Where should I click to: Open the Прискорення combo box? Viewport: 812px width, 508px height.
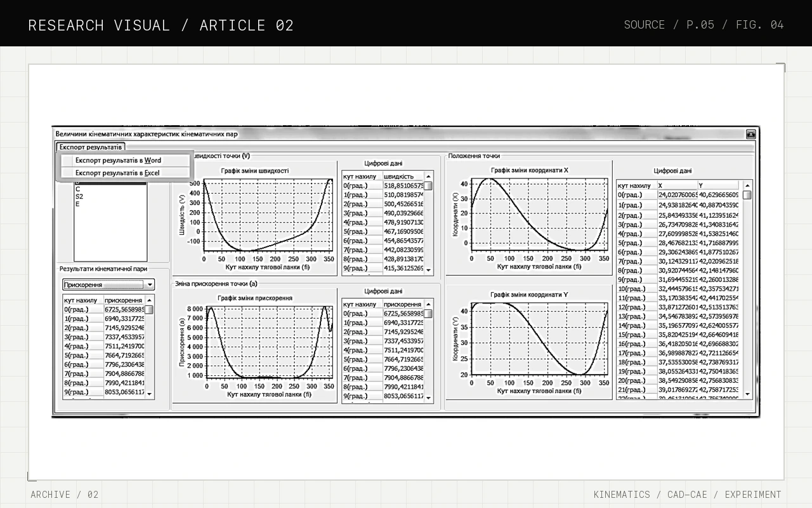pyautogui.click(x=108, y=284)
